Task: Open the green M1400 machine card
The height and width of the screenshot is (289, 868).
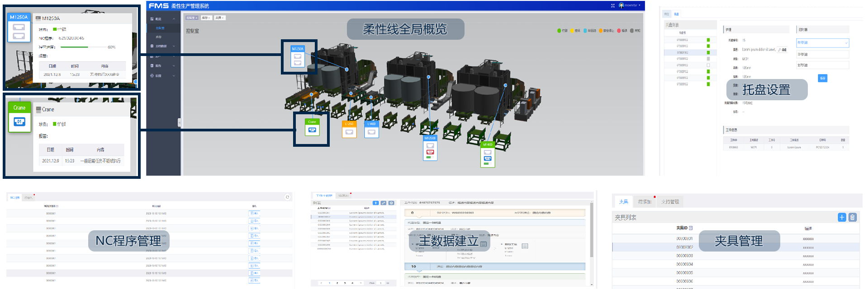Action: (488, 154)
